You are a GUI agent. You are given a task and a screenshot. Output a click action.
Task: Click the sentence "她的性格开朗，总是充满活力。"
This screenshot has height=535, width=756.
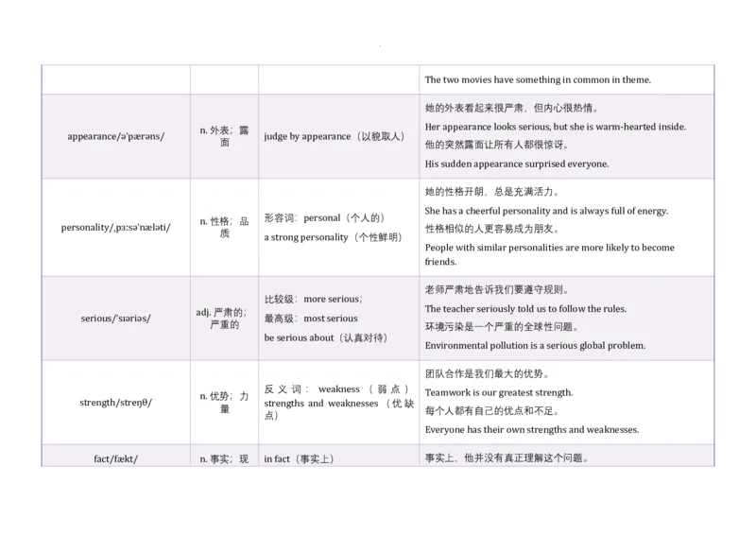coord(492,192)
